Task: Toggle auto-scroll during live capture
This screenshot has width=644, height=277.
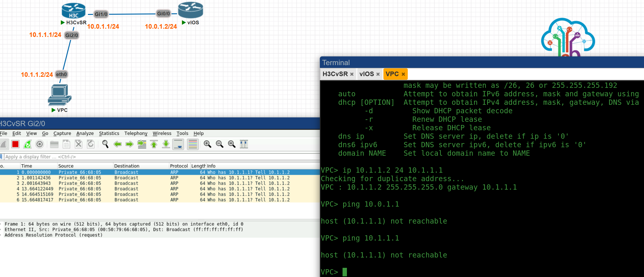Action: click(178, 144)
